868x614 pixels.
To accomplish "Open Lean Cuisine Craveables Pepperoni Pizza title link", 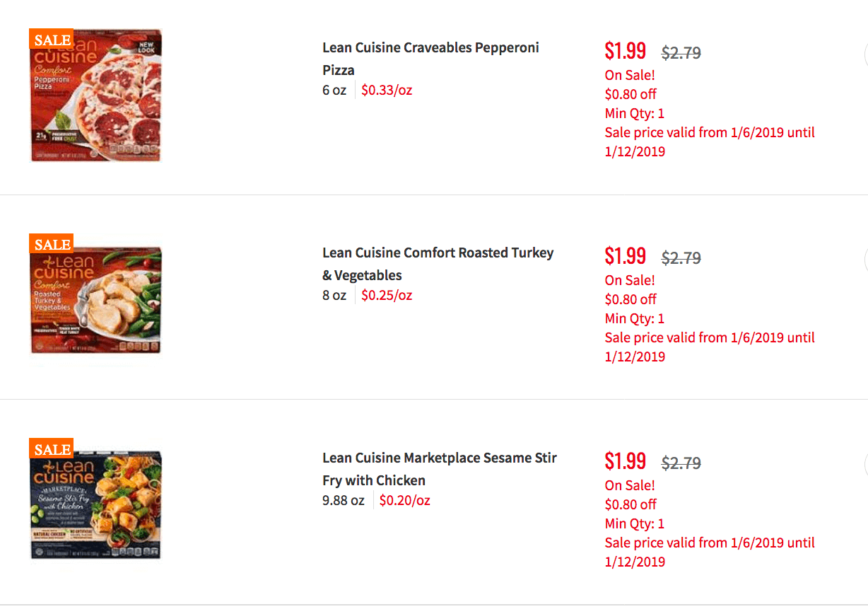I will tap(430, 59).
